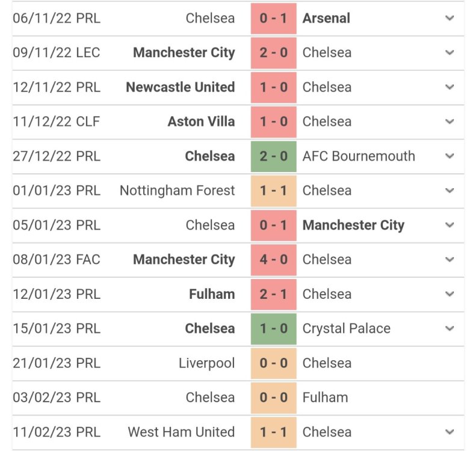Screen dimensions: 476x451
Task: Click the 4 - 0 Manchester City score
Action: (x=274, y=259)
